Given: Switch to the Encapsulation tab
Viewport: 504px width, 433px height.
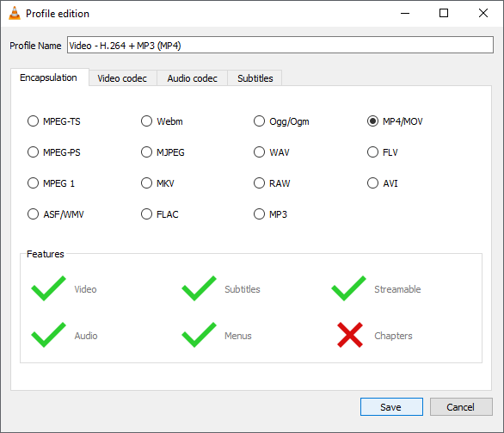Looking at the screenshot, I should pos(50,77).
